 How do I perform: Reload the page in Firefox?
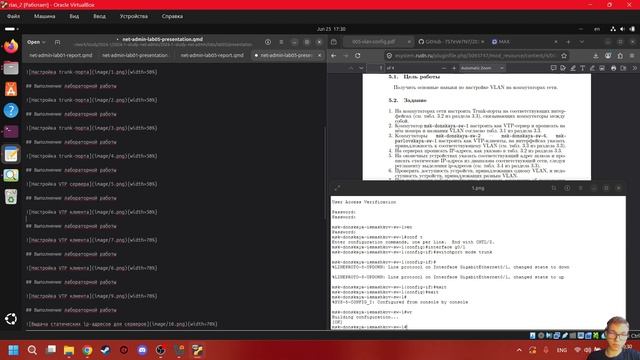(x=358, y=56)
